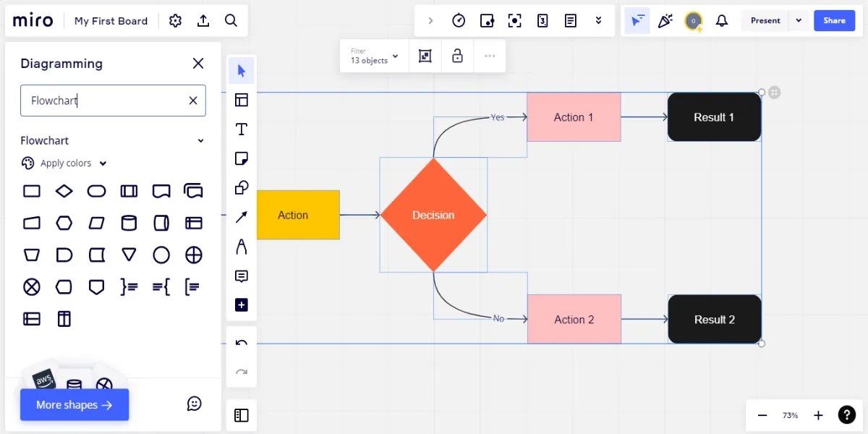The width and height of the screenshot is (868, 434).
Task: Select the Connection line tool
Action: 241,216
